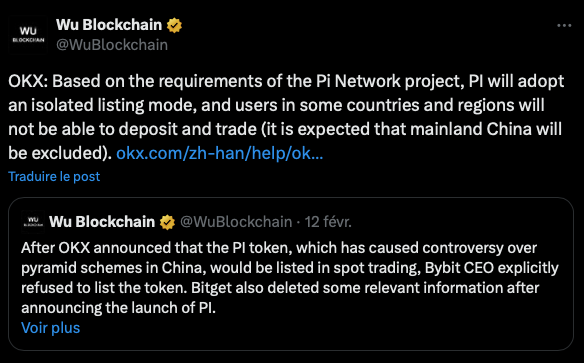Click the 'announcing the launch of PI.' line

coord(118,308)
